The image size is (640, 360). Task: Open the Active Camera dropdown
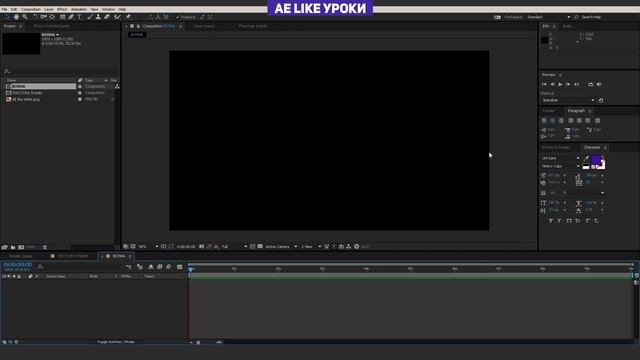[281, 247]
